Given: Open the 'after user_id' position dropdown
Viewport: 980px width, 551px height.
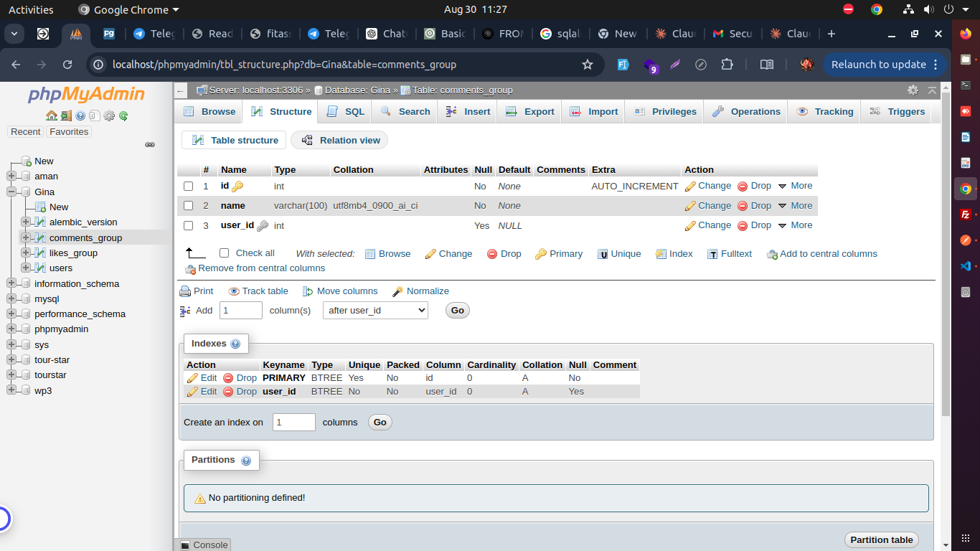Looking at the screenshot, I should click(375, 311).
